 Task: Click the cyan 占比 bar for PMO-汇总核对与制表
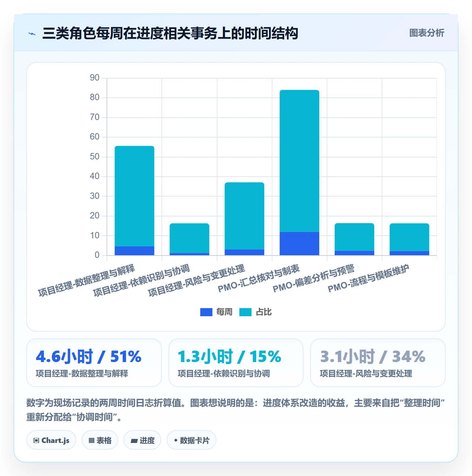coord(299,161)
